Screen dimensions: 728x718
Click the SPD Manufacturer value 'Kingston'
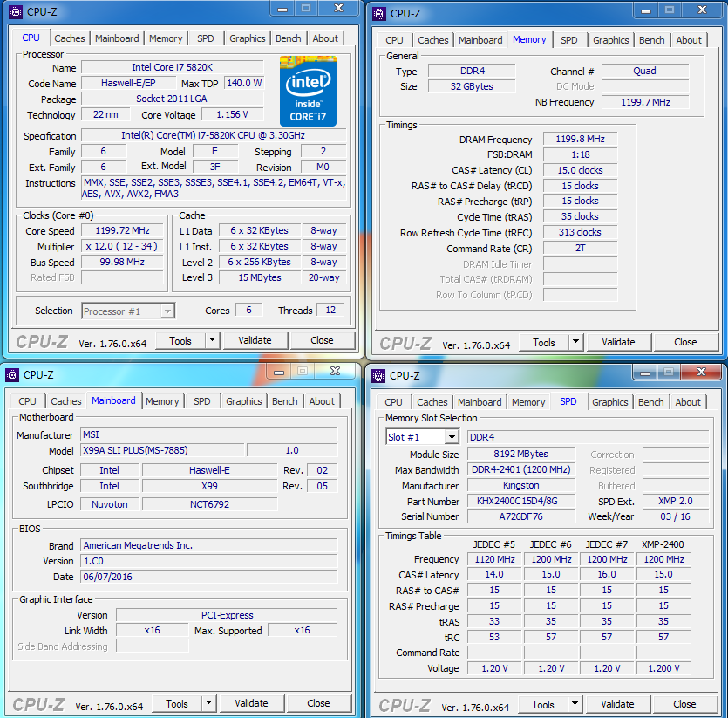coord(521,486)
